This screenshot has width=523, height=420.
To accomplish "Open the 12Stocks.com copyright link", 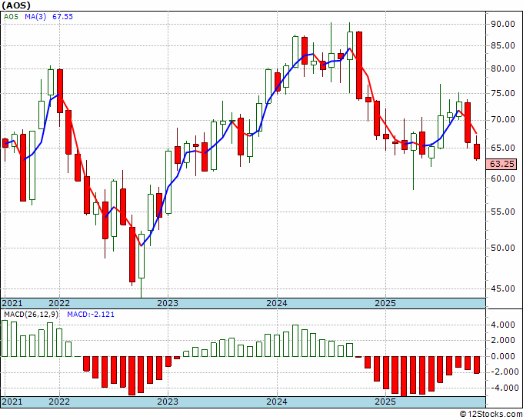I will [x=491, y=415].
